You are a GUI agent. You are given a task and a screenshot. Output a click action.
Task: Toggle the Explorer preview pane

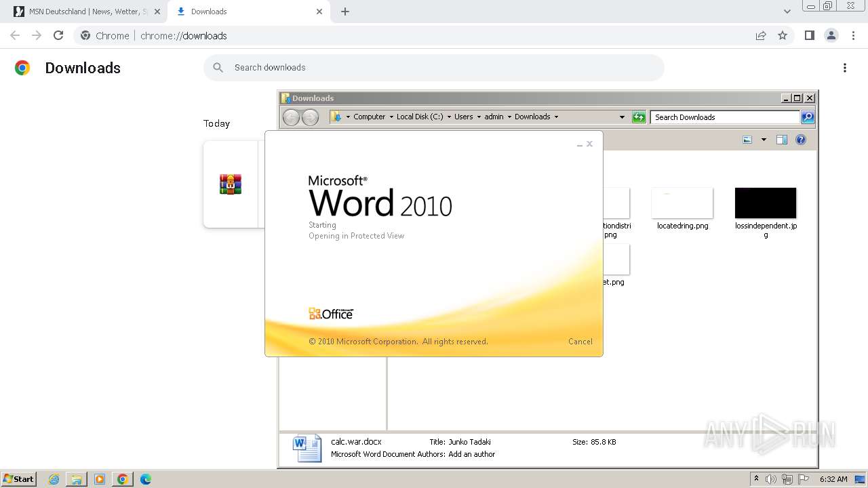point(782,140)
